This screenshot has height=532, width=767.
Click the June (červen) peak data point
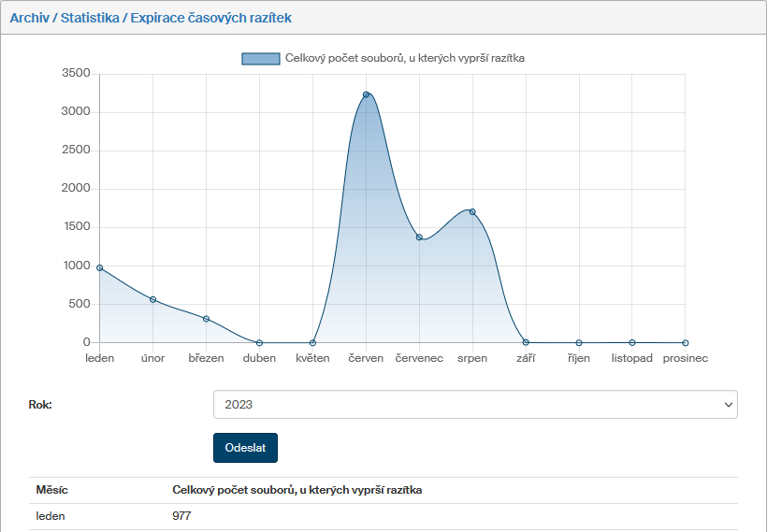point(366,94)
